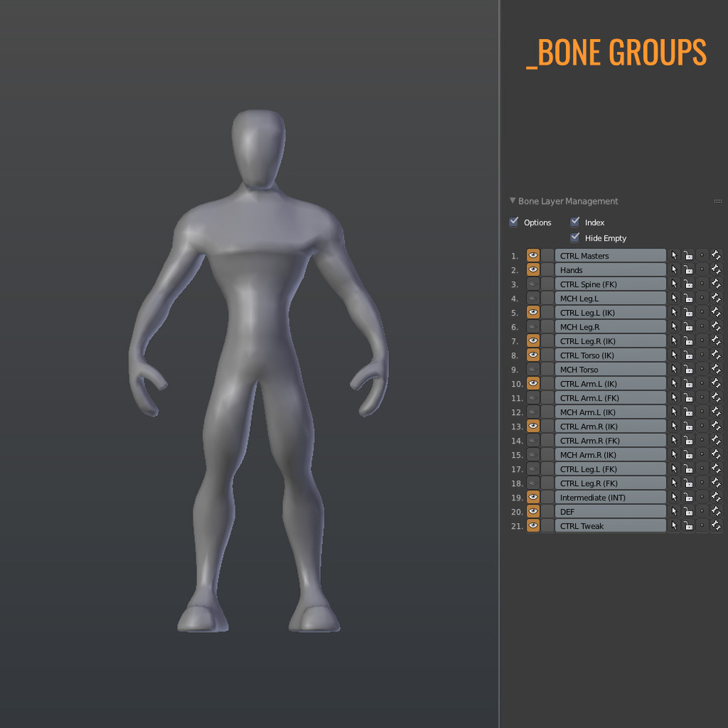Show the CTRL Spine (FK) layer
Image resolution: width=728 pixels, height=728 pixels.
[x=533, y=284]
